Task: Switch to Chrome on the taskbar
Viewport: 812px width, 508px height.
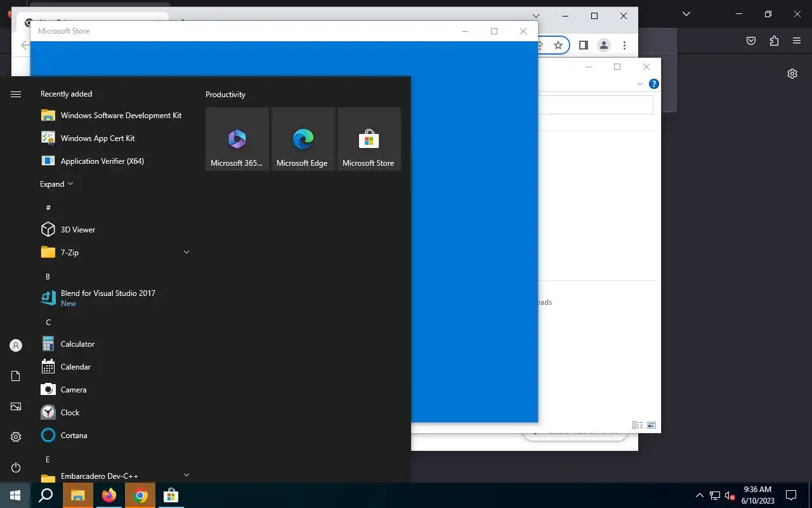Action: (140, 495)
